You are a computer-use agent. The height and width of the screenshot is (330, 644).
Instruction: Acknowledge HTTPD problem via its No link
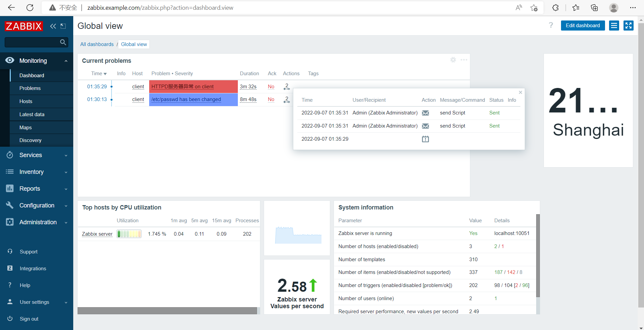click(x=271, y=87)
